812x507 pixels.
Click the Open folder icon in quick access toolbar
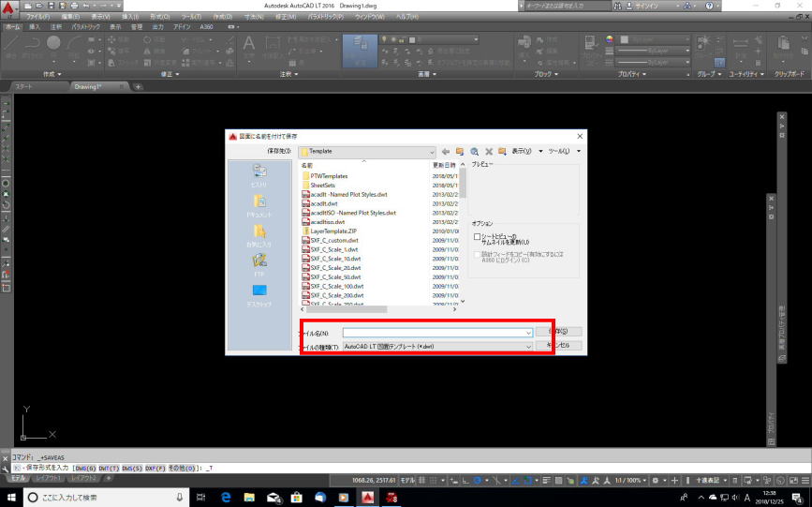pos(39,6)
